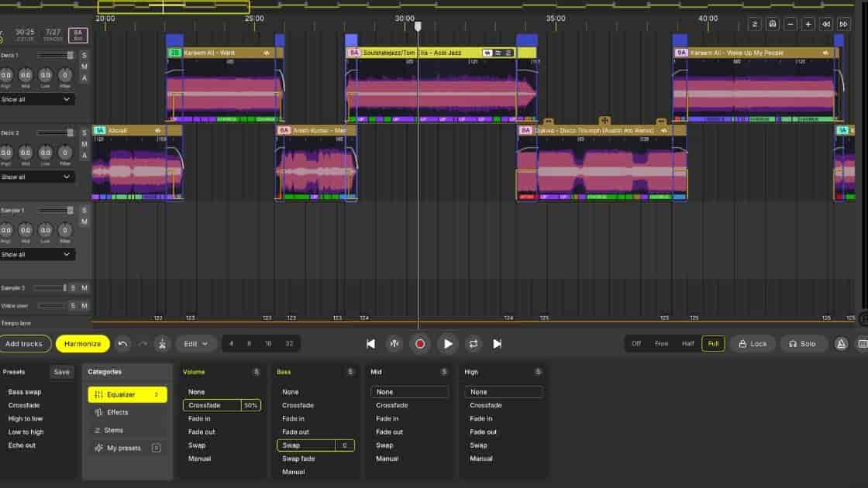The height and width of the screenshot is (488, 868).
Task: Activate the track split tool icon
Action: [x=162, y=343]
